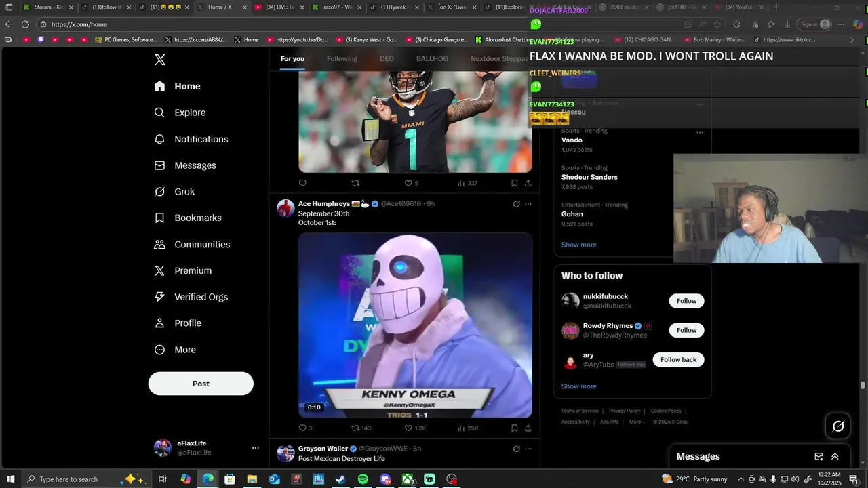868x488 pixels.
Task: Bookmark the Miami quarterback post
Action: 515,183
